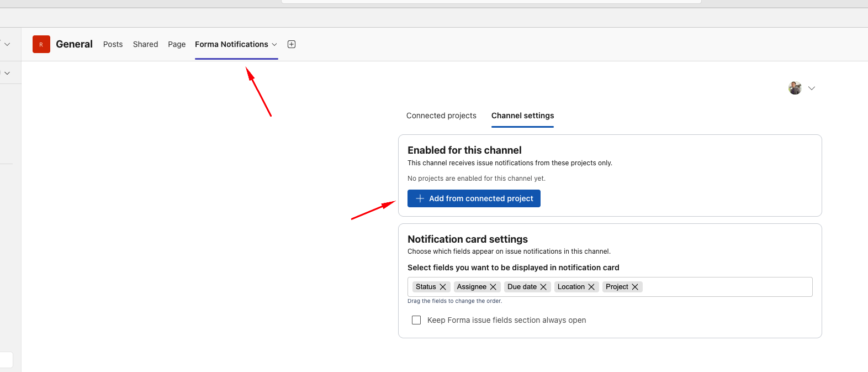Expand the user account menu chevron
The height and width of the screenshot is (372, 868).
pyautogui.click(x=812, y=88)
